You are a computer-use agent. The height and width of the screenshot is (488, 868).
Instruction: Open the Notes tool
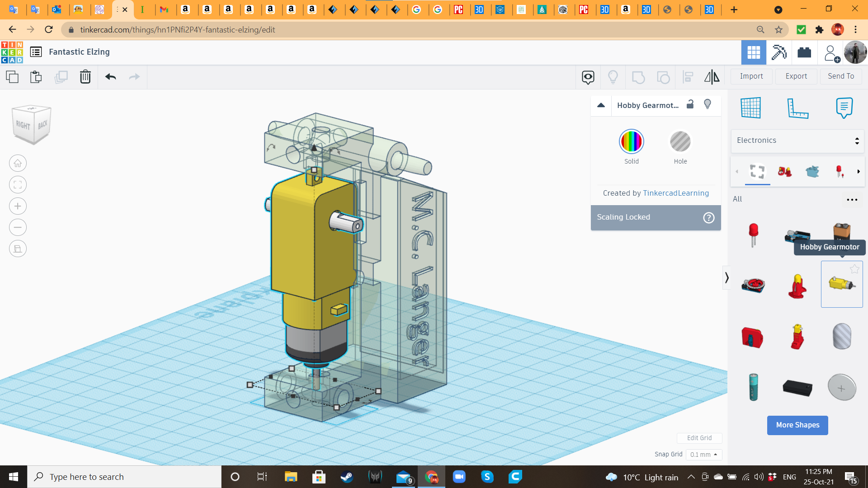point(844,108)
